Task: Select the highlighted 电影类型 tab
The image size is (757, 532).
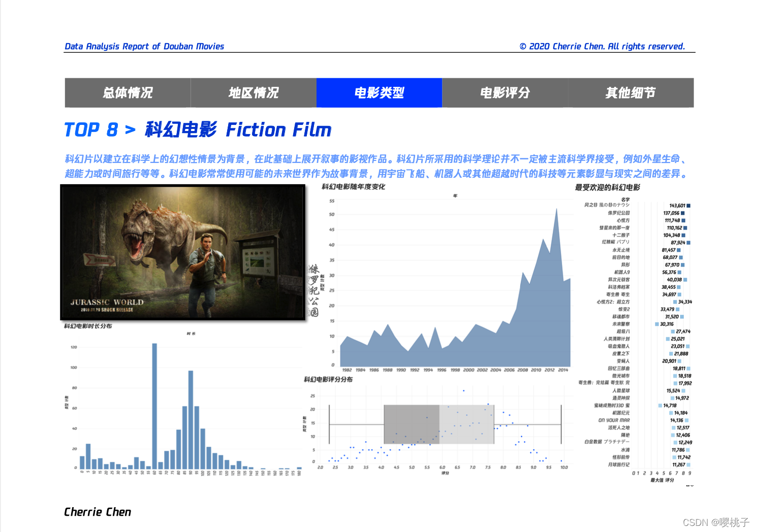Action: coord(379,93)
